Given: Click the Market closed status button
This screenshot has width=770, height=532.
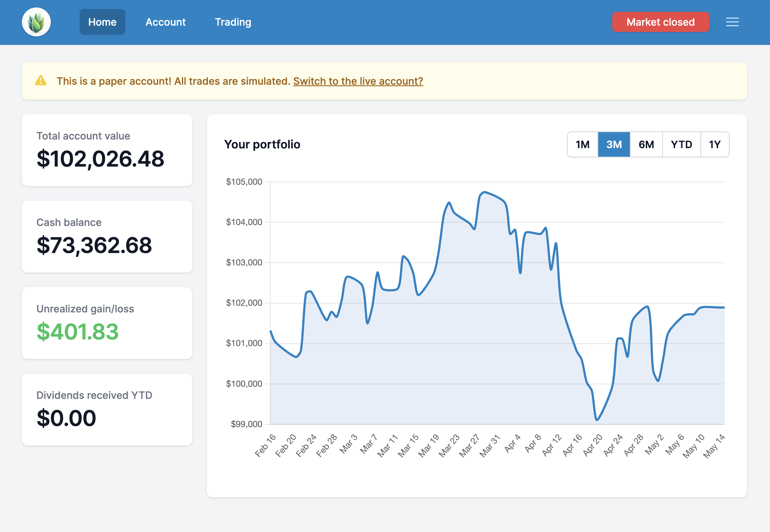Looking at the screenshot, I should click(660, 22).
